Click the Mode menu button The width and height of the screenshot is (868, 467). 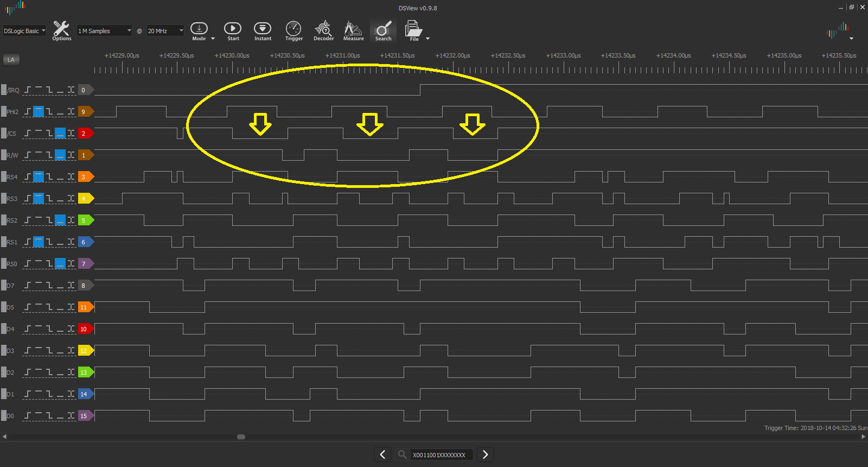[x=199, y=30]
